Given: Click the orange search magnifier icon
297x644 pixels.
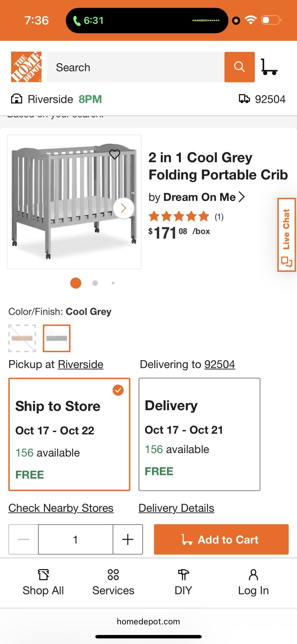Looking at the screenshot, I should (x=239, y=67).
